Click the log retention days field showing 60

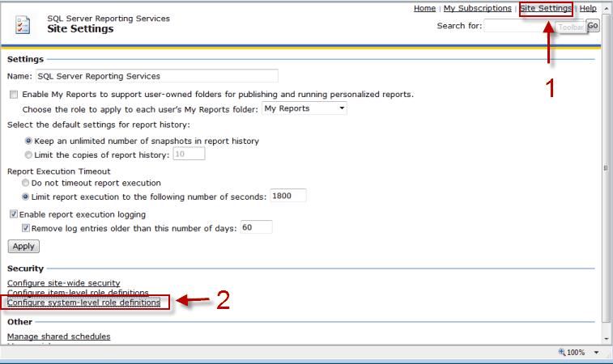pyautogui.click(x=257, y=227)
